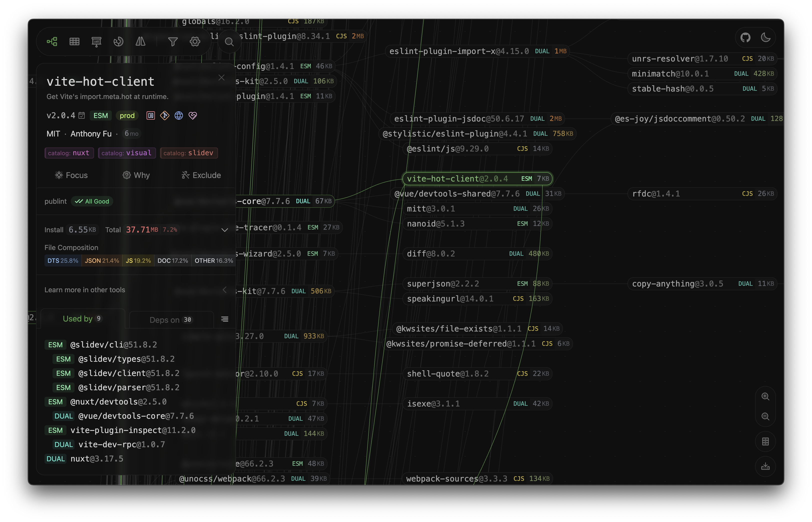Viewport: 812px width, 522px height.
Task: Toggle the list view icon beside Deps on
Action: (x=225, y=319)
